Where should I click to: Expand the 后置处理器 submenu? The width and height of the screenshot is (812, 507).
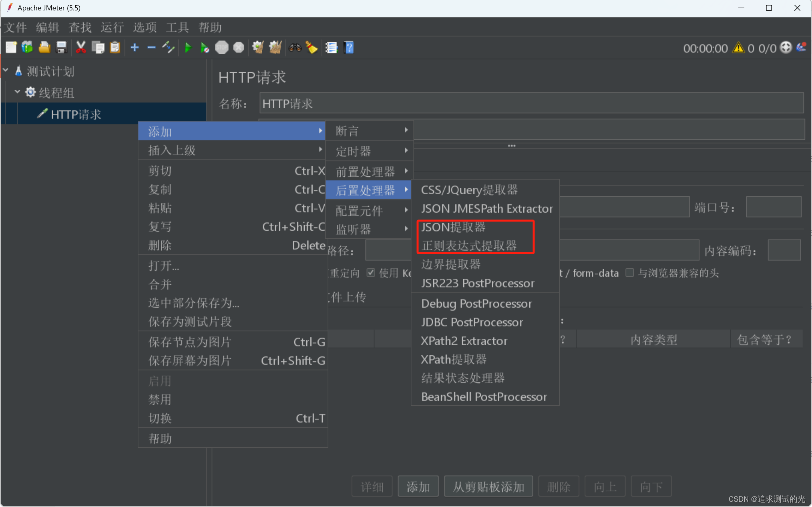(369, 190)
